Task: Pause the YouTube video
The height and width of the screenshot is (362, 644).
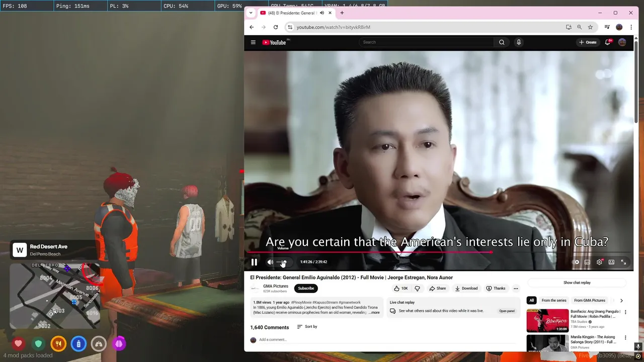Action: [254, 262]
